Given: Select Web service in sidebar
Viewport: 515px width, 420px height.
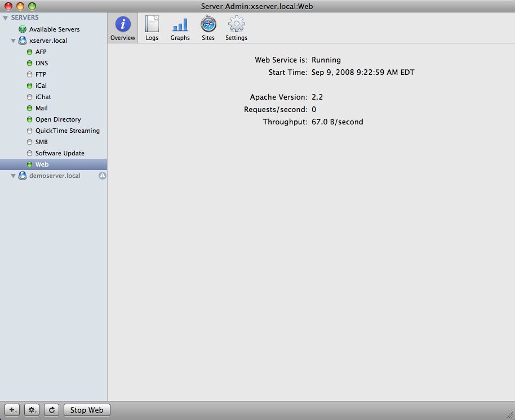Looking at the screenshot, I should [x=54, y=164].
